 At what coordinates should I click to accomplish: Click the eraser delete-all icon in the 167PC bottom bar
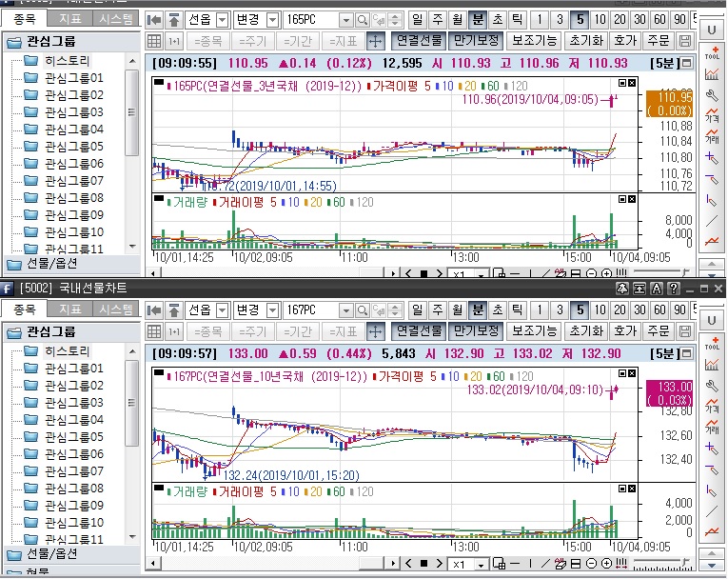(561, 564)
